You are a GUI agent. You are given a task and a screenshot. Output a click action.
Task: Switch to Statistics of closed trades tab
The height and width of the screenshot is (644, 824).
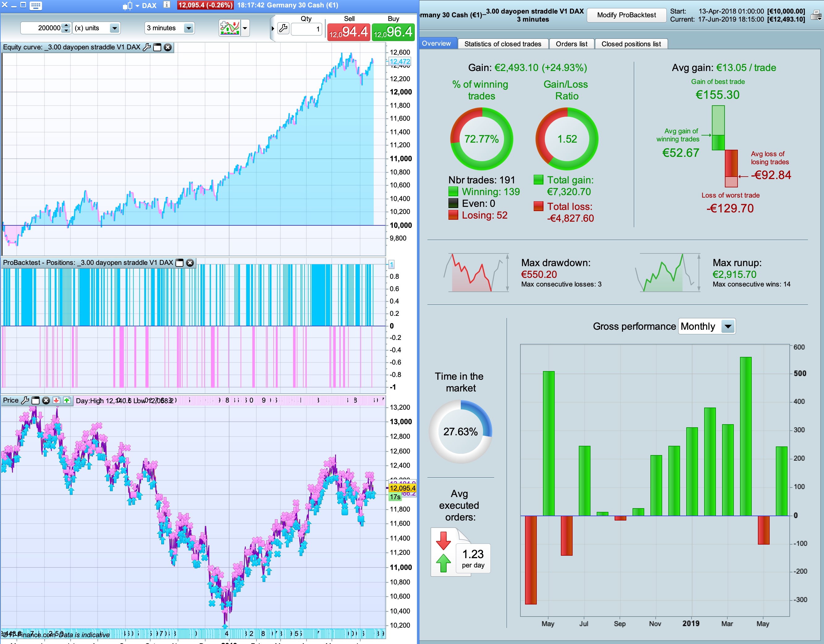(502, 44)
